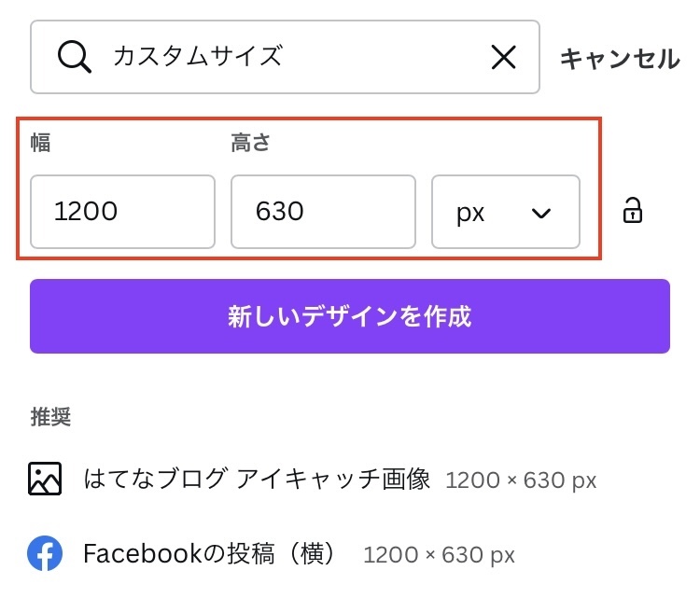Click the search magnifier icon
The width and height of the screenshot is (700, 612).
point(75,58)
